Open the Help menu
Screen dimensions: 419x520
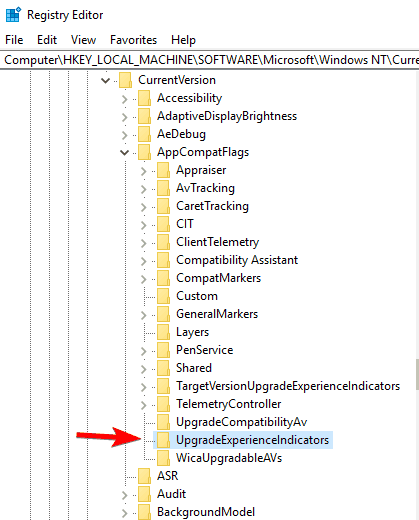click(x=183, y=40)
